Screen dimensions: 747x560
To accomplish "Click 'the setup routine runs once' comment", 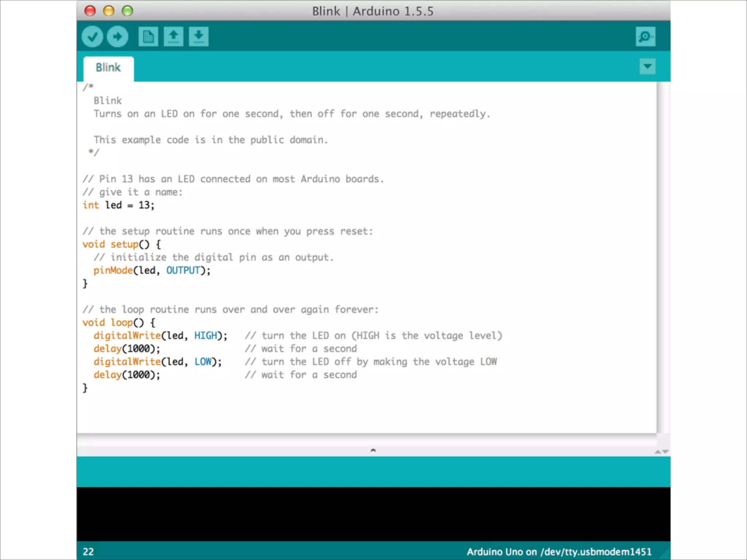I will 228,232.
